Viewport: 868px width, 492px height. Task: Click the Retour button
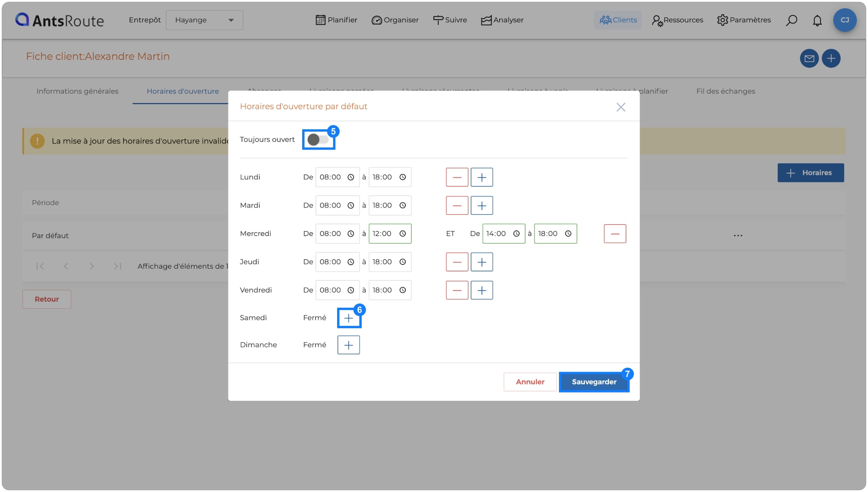(47, 300)
